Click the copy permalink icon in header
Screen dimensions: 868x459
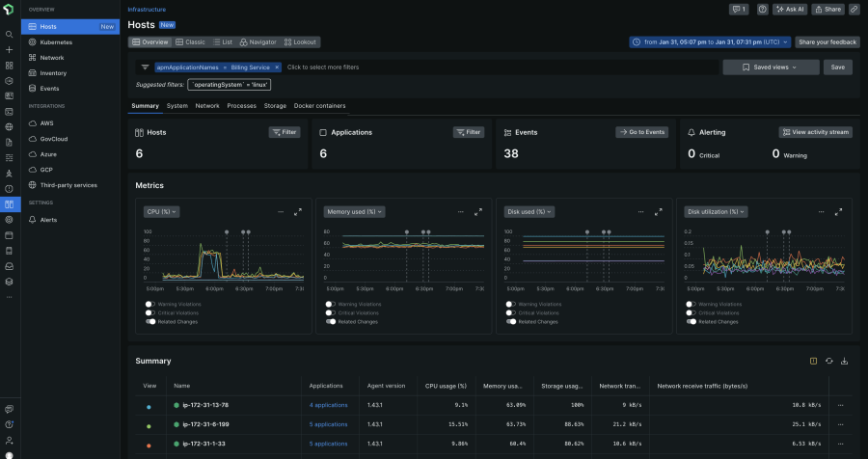(854, 9)
